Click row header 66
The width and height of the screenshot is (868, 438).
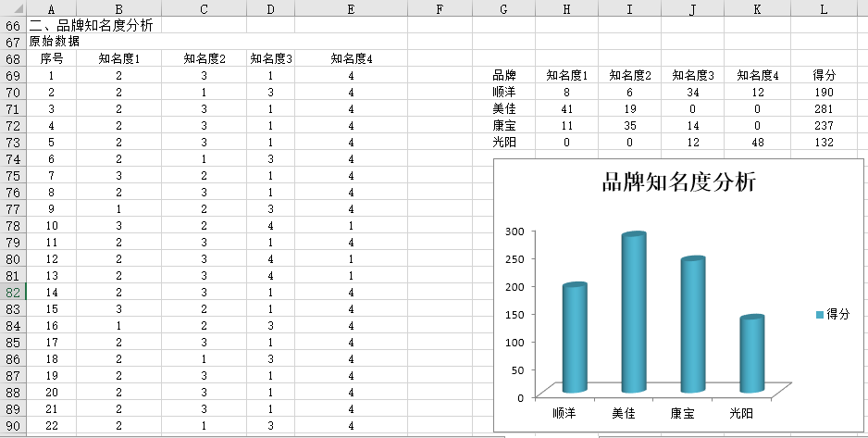(13, 25)
